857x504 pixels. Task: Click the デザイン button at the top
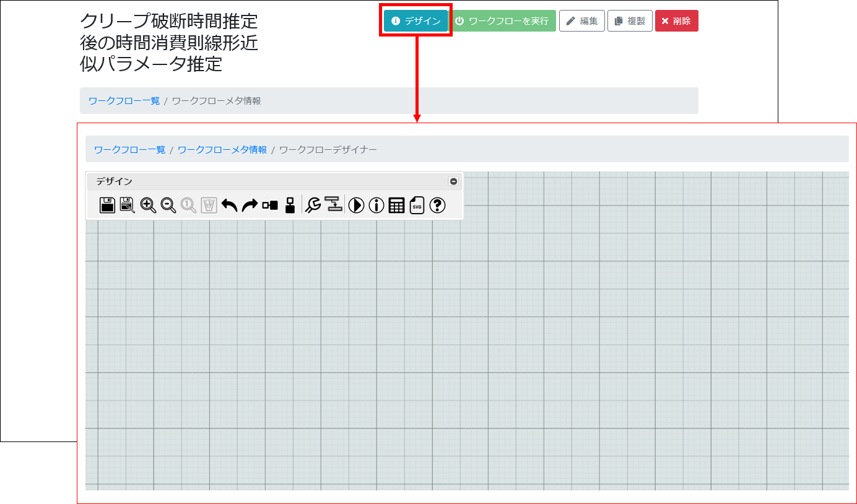416,20
